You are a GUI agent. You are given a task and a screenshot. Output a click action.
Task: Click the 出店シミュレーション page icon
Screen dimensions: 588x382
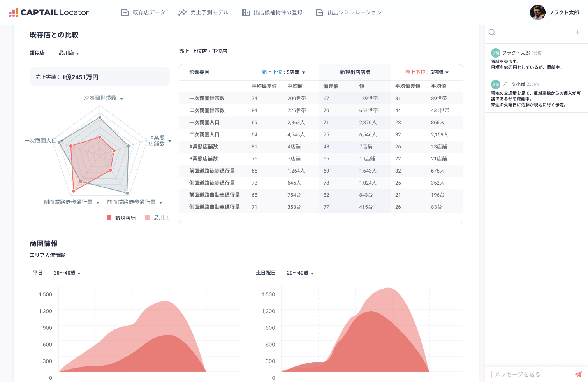[x=319, y=12]
